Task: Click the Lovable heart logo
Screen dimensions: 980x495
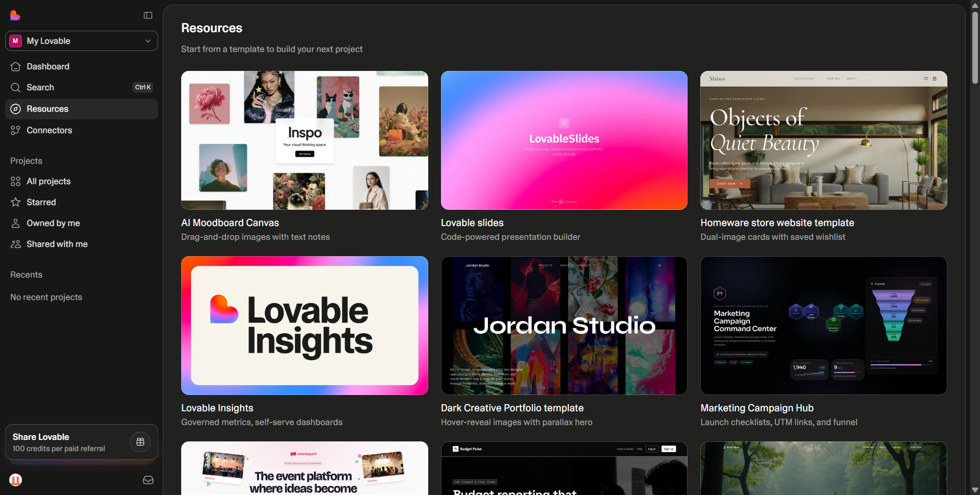Action: coord(15,15)
